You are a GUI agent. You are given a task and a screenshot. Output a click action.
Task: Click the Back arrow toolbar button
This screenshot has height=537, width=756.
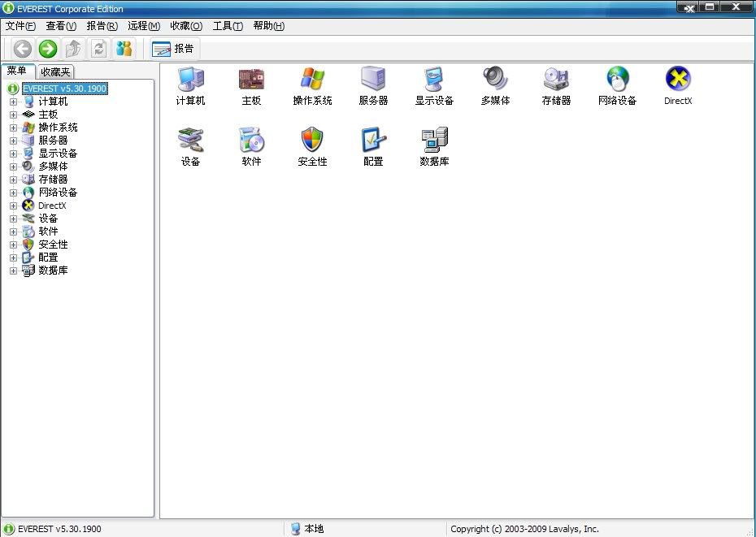[23, 49]
